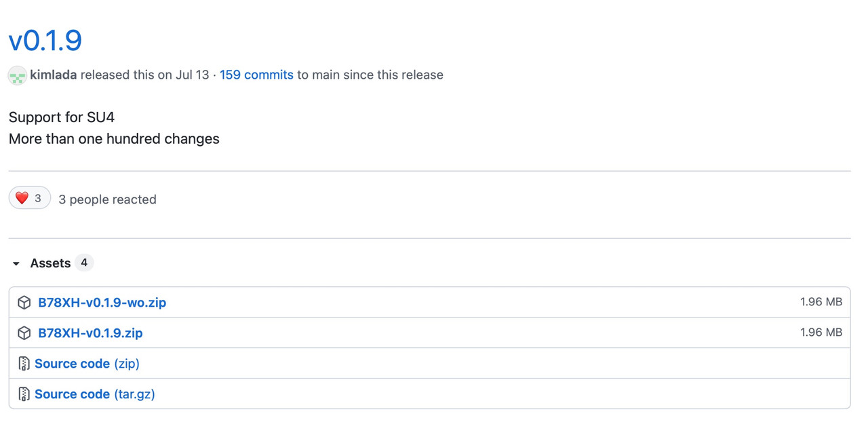Collapse the Assets section triangle
The image size is (868, 439).
[16, 263]
